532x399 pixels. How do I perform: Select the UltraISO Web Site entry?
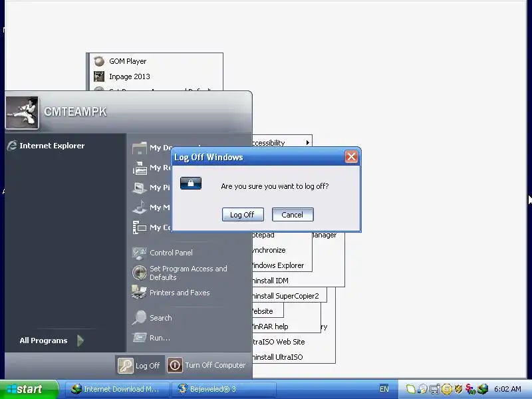(x=279, y=342)
